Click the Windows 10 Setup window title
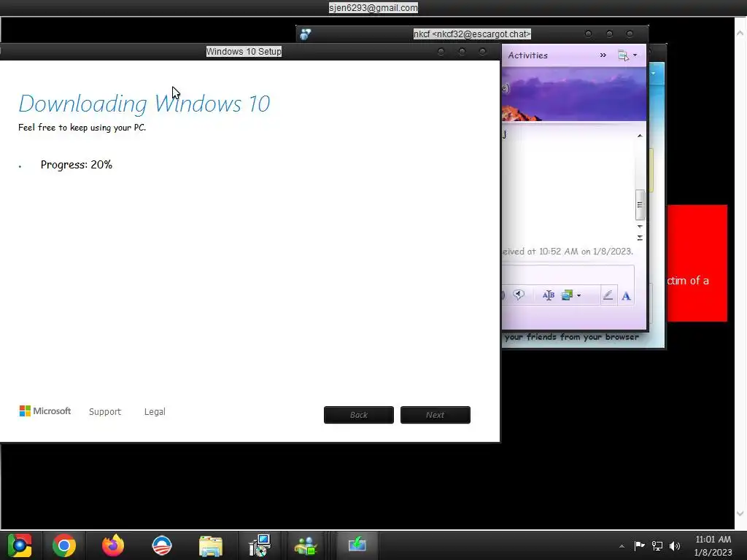 [x=244, y=52]
